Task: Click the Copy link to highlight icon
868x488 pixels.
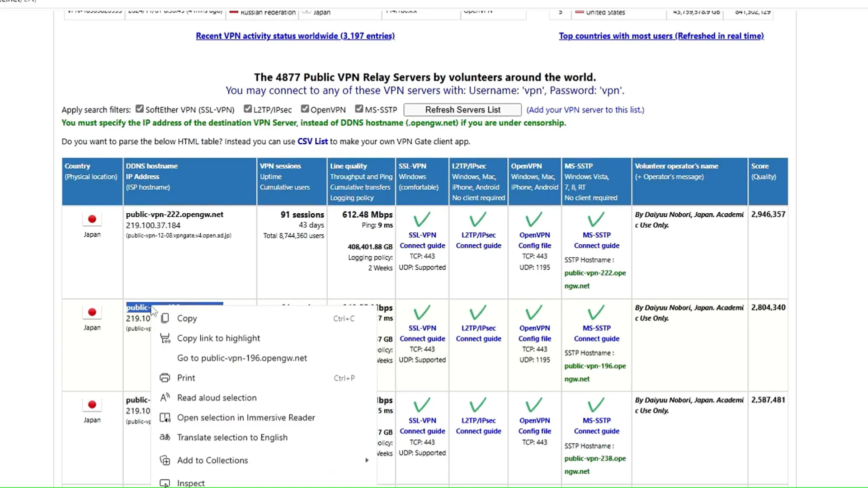Action: point(165,338)
